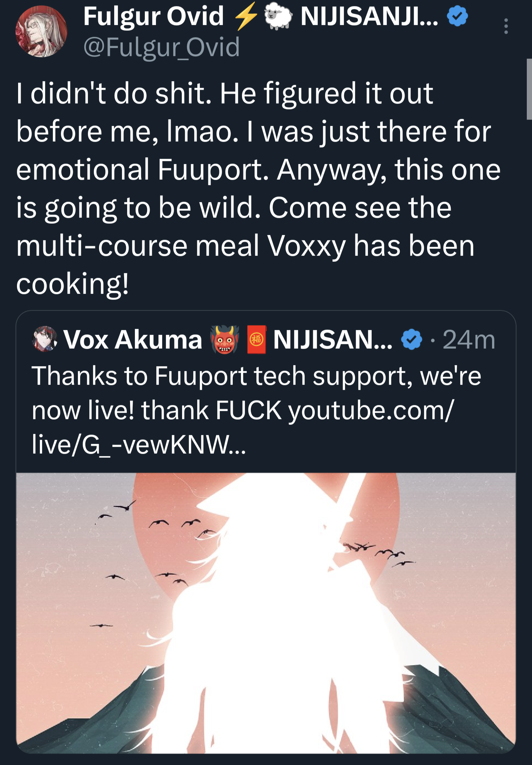Click the truncated NIJISANJI... text in header
The image size is (532, 765).
369,17
